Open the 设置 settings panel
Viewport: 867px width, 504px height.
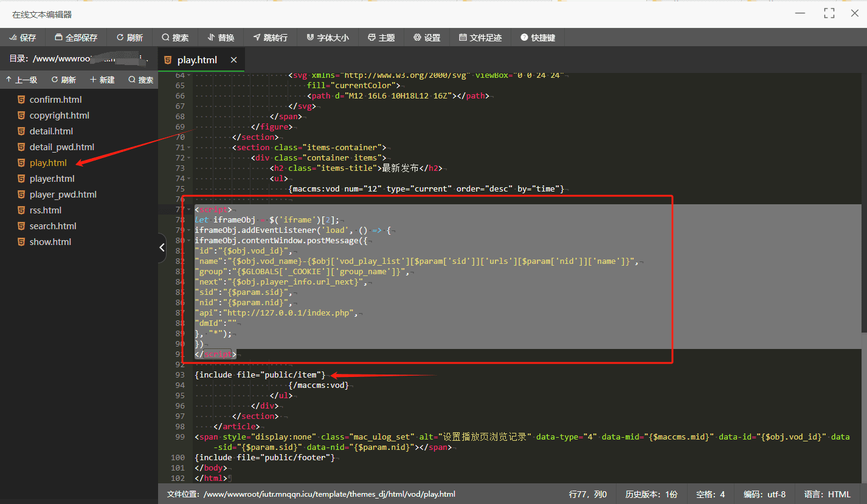[427, 38]
